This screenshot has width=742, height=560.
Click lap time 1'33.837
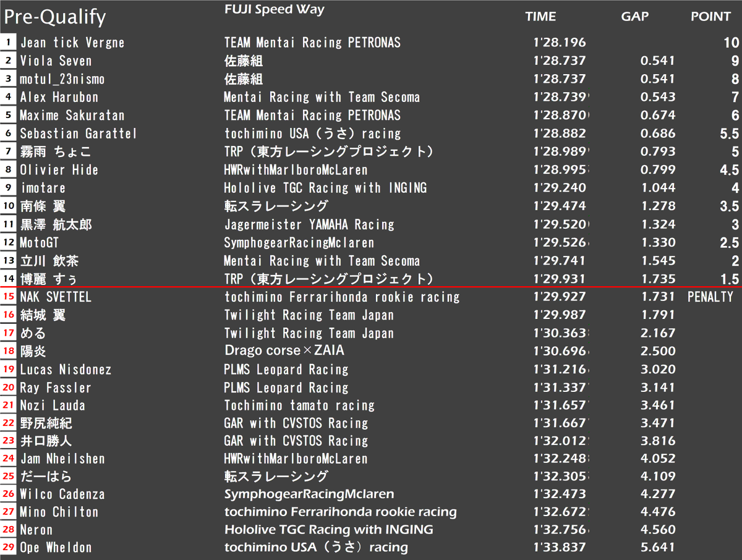click(x=559, y=548)
